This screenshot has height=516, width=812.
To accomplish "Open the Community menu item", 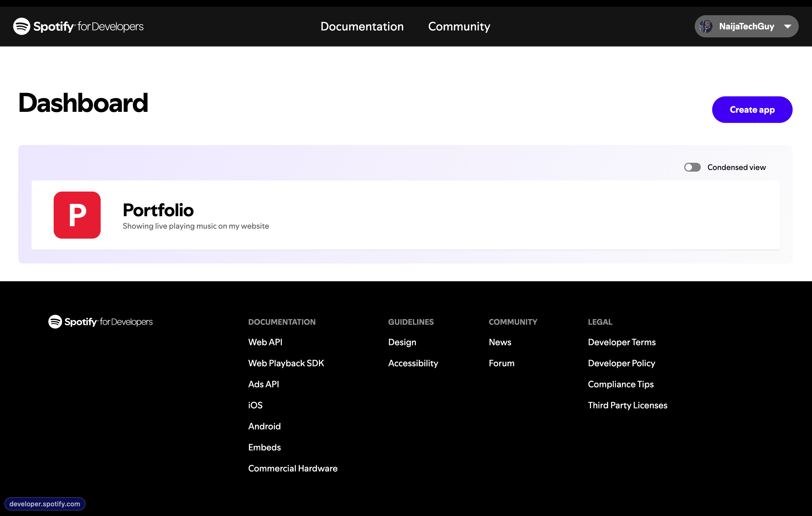I will point(459,26).
